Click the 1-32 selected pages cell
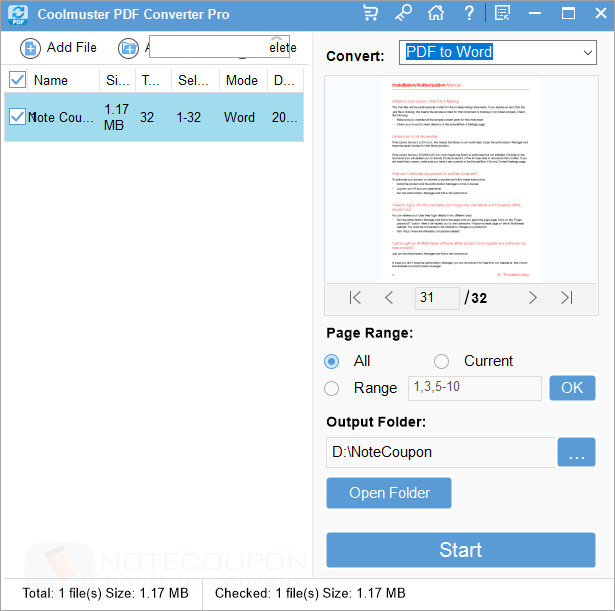 (189, 117)
